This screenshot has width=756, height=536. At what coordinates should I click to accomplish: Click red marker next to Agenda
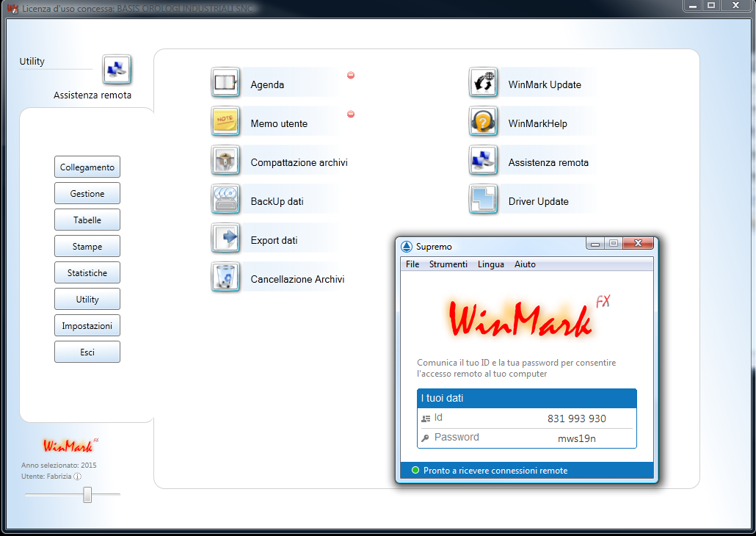coord(351,76)
